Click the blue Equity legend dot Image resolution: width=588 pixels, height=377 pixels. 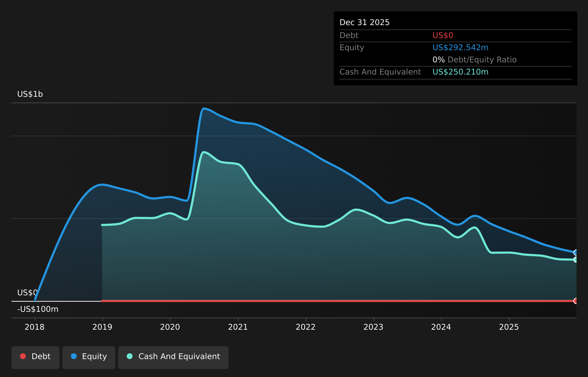pos(74,356)
